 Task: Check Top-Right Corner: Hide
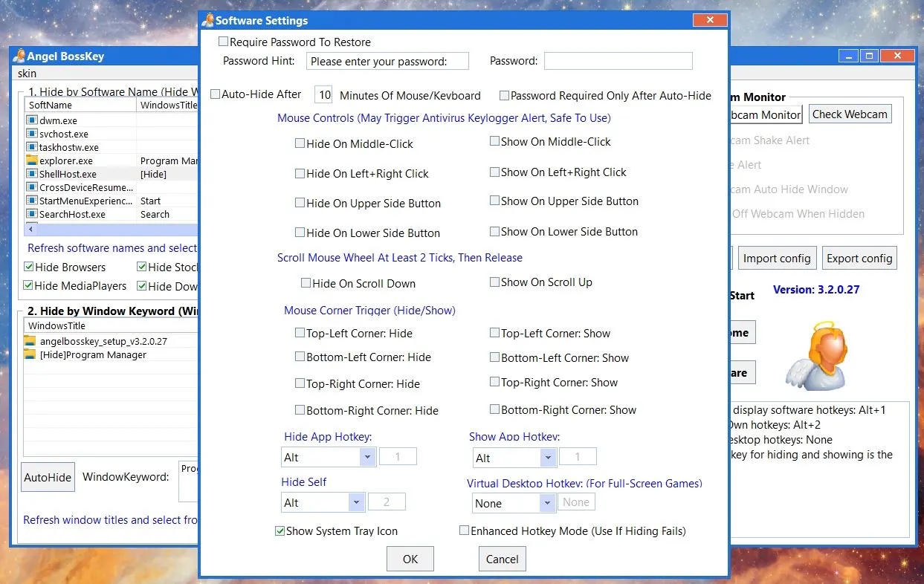coord(300,383)
